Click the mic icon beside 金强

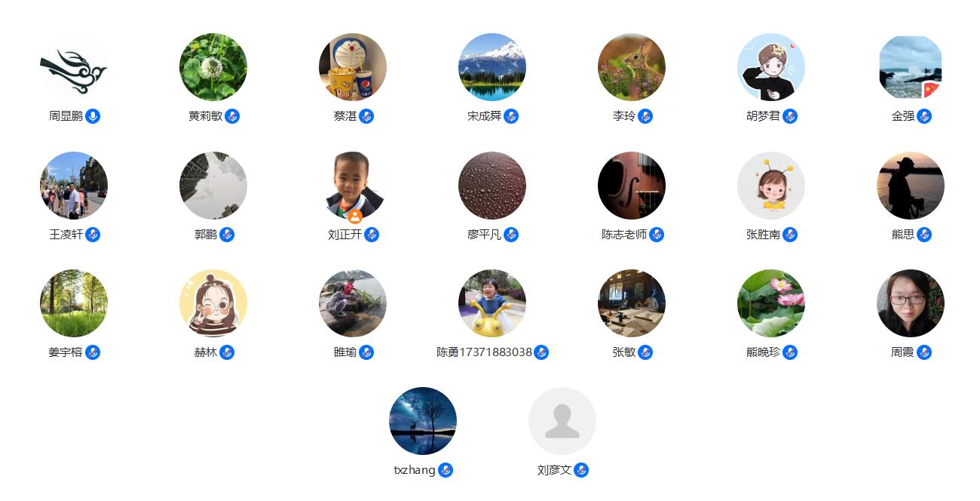[924, 116]
